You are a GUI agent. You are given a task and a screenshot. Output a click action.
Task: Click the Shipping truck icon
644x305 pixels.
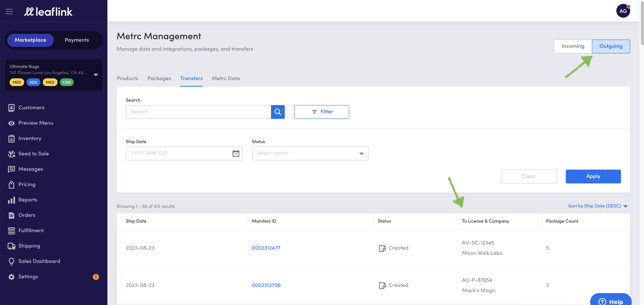[x=11, y=246]
